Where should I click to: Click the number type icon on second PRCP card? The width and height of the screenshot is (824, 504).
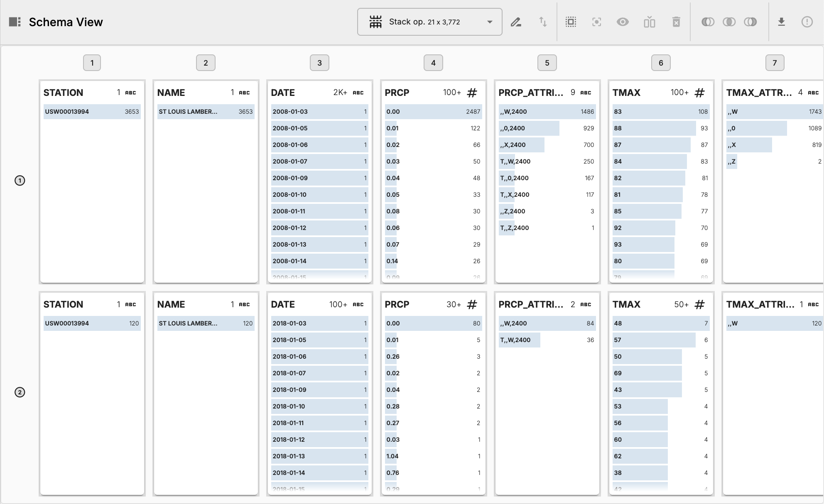[x=472, y=304]
